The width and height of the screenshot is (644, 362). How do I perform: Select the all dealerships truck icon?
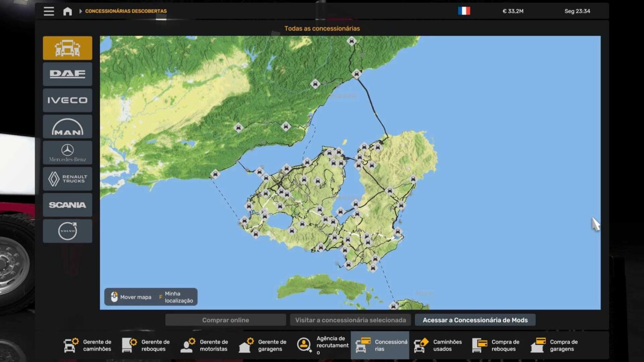point(68,48)
